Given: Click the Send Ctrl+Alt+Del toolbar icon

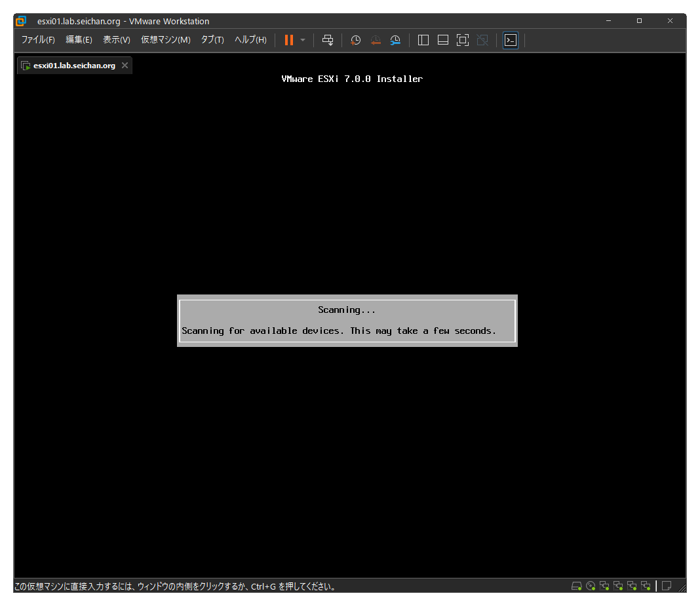Looking at the screenshot, I should click(328, 40).
